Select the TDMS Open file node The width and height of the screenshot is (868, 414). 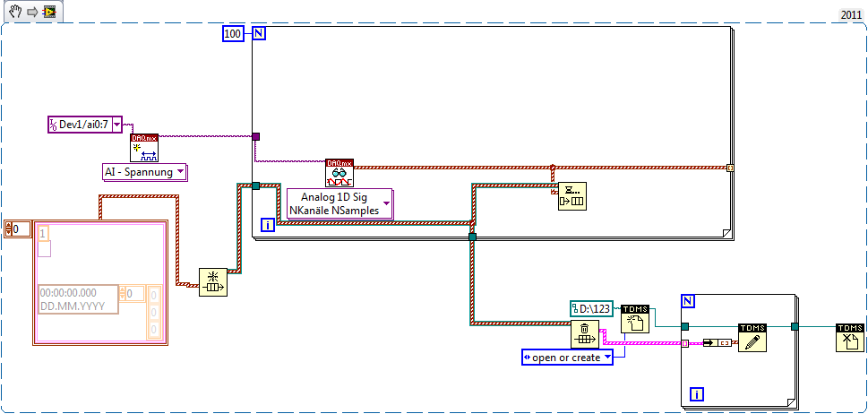click(x=635, y=319)
